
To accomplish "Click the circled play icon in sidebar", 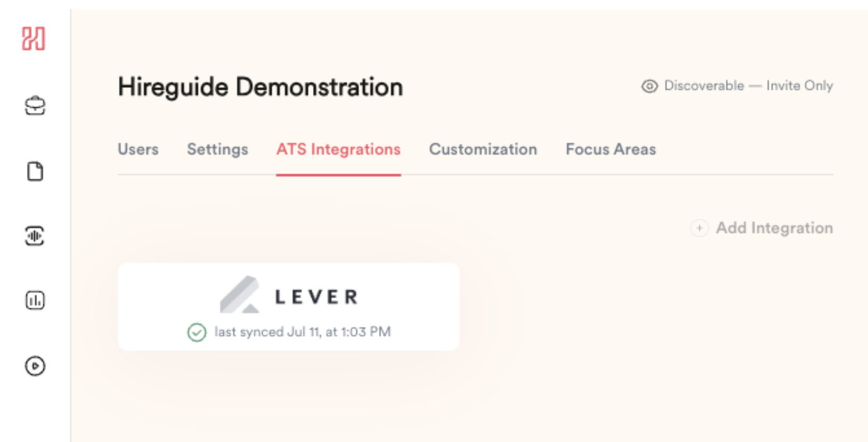I will coord(35,366).
